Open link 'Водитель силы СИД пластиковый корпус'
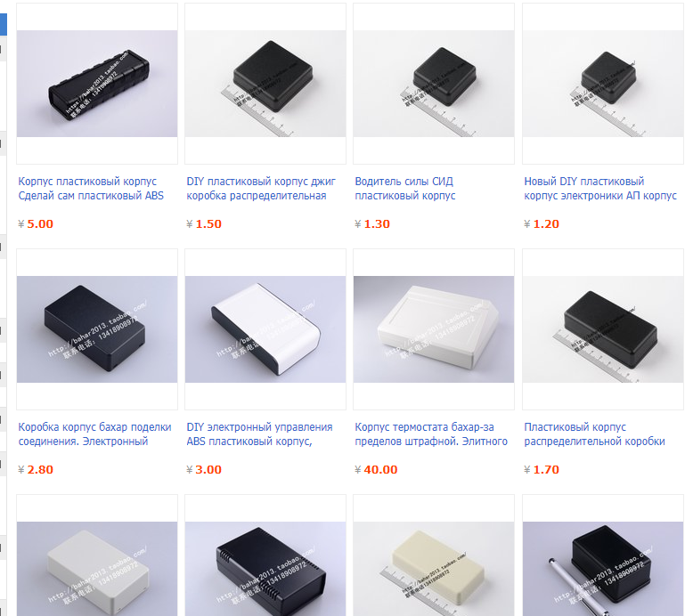Viewport: 685px width, 616px height. [x=405, y=189]
